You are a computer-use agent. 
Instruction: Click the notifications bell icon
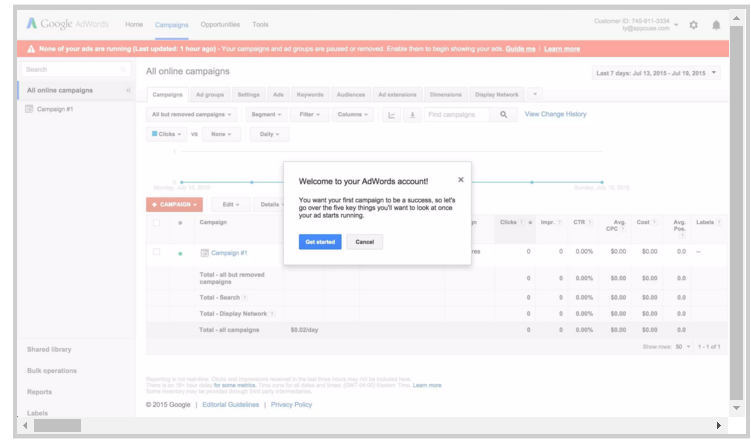click(x=716, y=25)
